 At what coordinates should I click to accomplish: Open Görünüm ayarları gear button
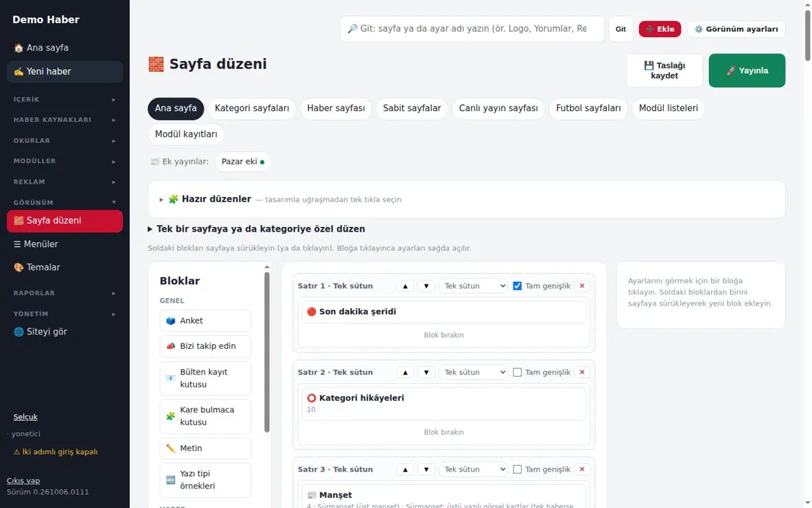coord(736,29)
